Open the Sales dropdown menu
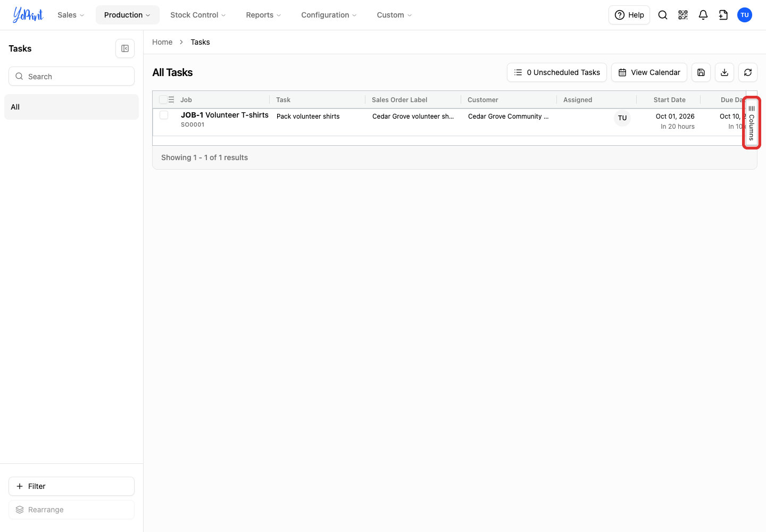The width and height of the screenshot is (766, 532). tap(71, 15)
